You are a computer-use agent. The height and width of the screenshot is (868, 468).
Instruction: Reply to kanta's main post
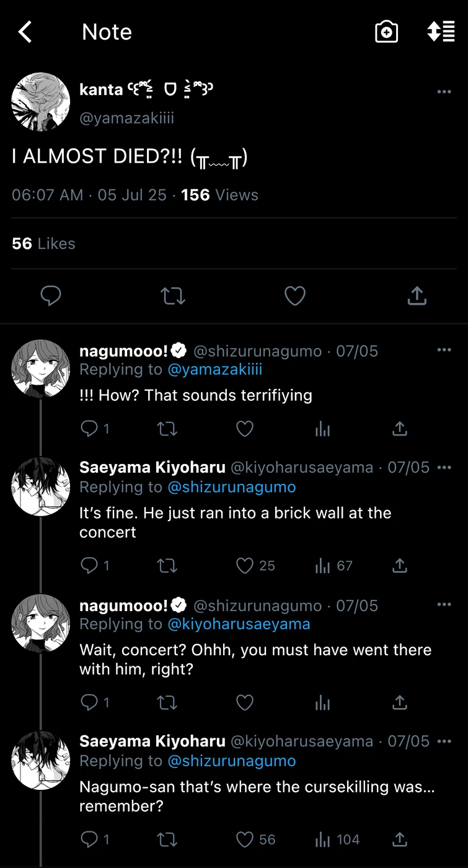[x=51, y=296]
